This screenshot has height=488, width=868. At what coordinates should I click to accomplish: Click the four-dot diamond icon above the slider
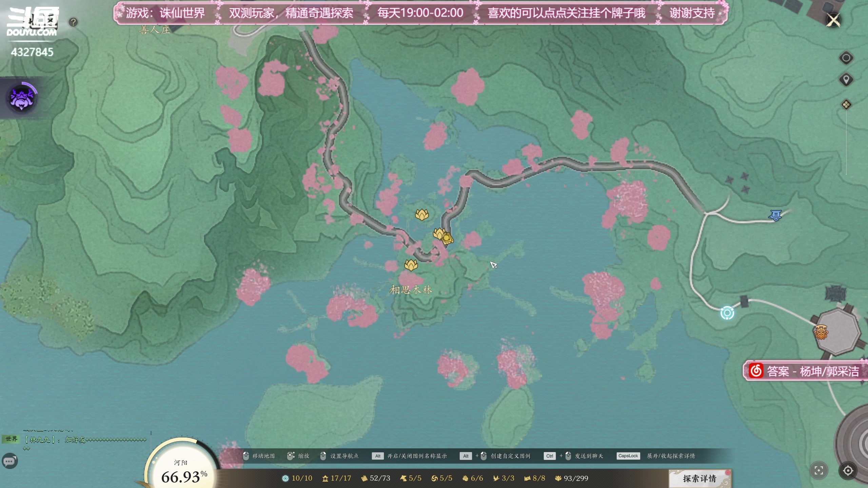pyautogui.click(x=846, y=104)
